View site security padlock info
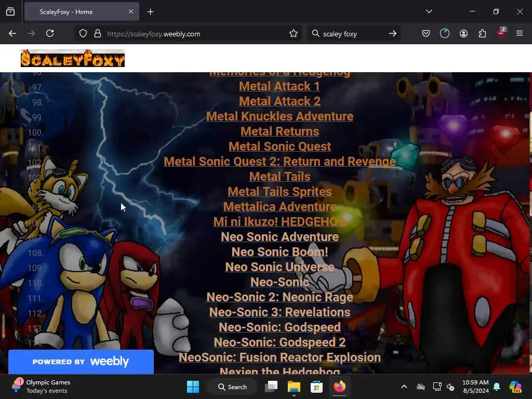The height and width of the screenshot is (399, 532). pos(98,34)
